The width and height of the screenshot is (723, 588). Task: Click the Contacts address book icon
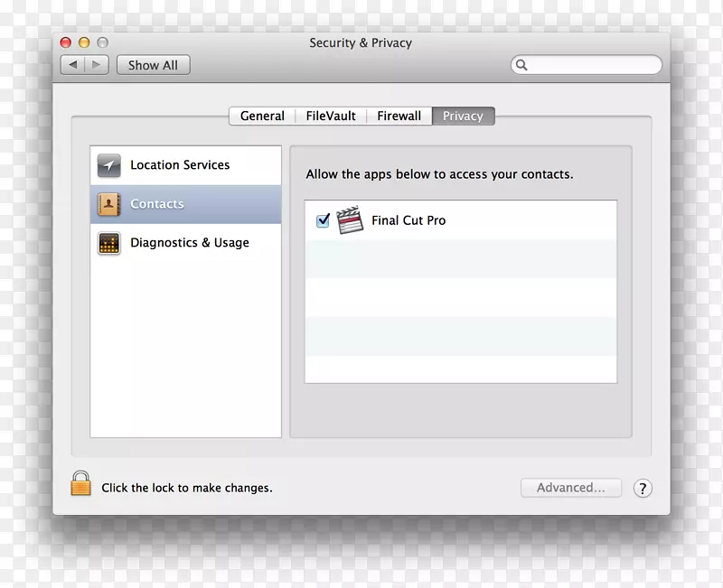[108, 203]
